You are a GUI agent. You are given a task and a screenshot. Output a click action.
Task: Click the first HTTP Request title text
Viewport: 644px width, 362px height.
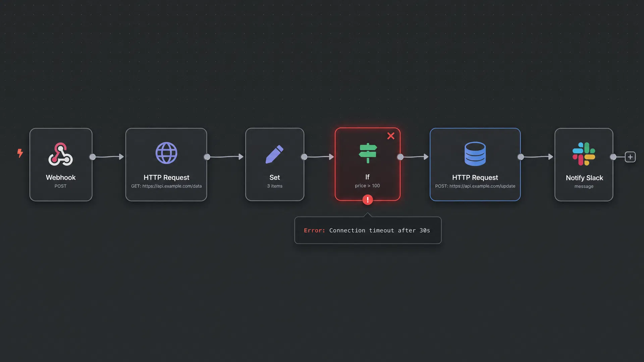click(166, 177)
